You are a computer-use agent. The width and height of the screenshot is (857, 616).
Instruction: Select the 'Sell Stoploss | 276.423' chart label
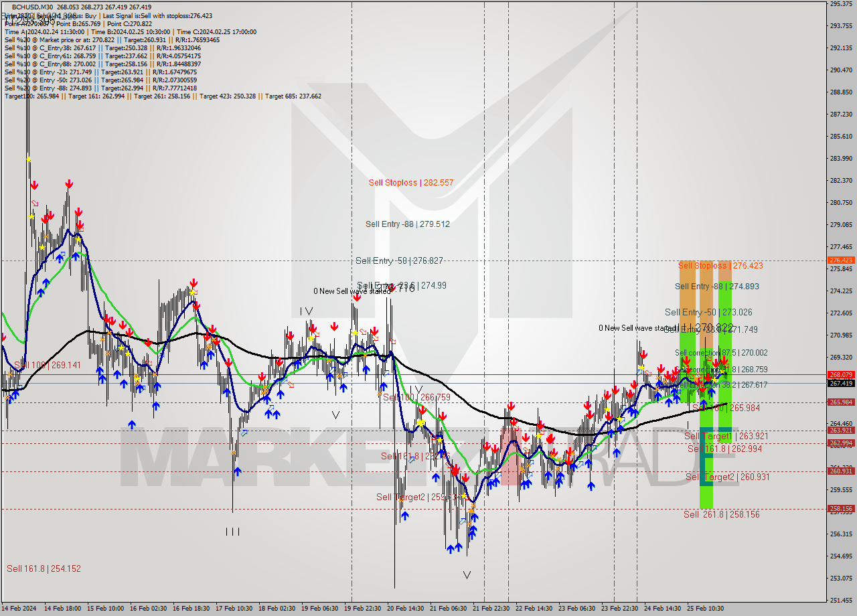[720, 266]
